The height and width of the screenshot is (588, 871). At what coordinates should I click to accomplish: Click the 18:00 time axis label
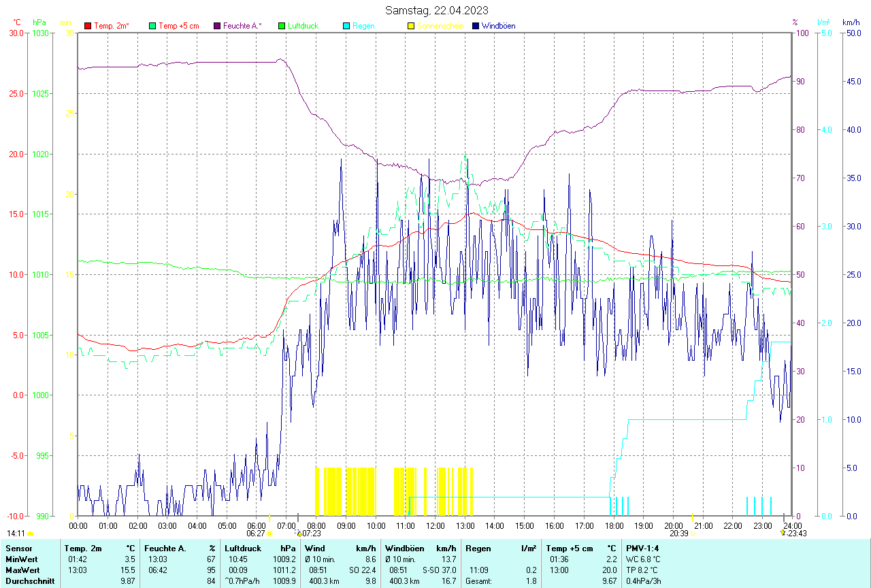[x=614, y=525]
